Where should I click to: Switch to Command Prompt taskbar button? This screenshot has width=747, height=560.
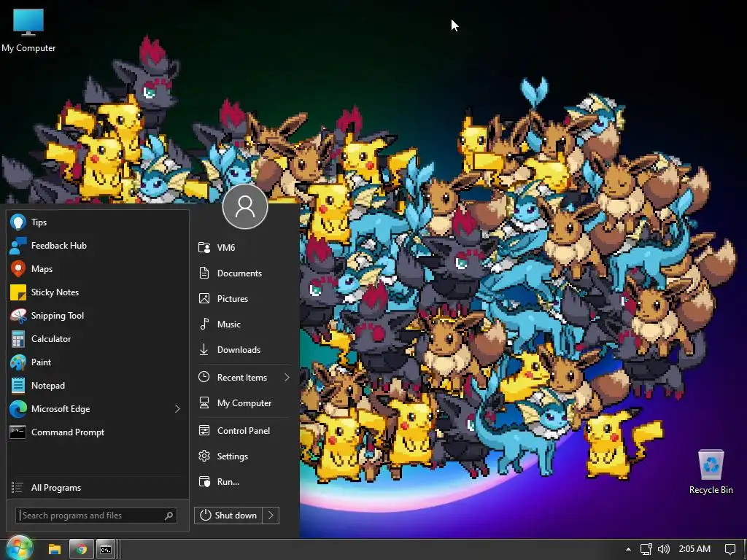(x=106, y=550)
